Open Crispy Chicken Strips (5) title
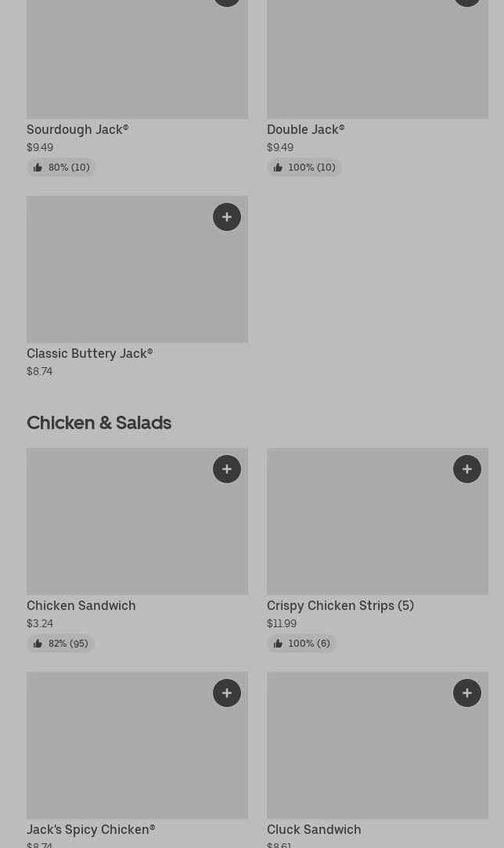504x848 pixels. pyautogui.click(x=340, y=605)
